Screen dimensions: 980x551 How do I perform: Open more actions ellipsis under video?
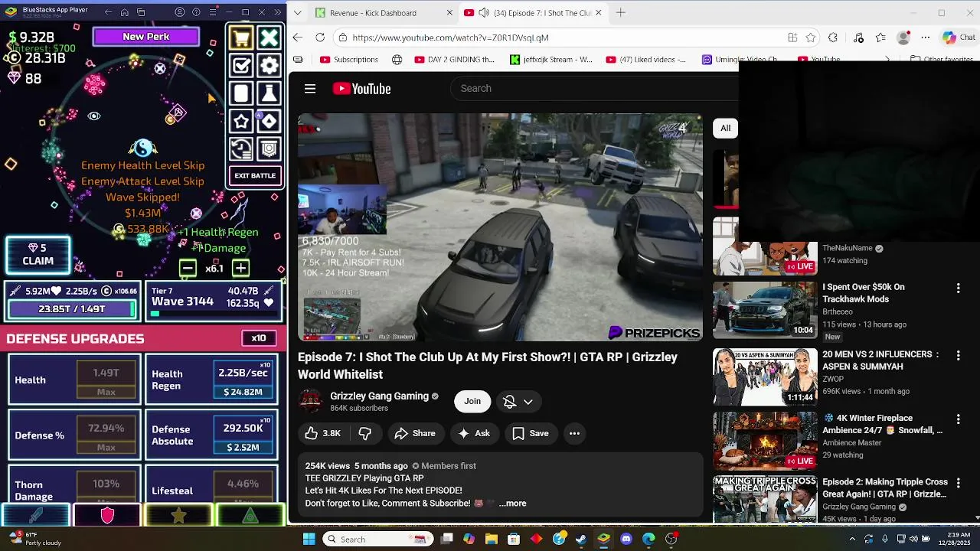574,433
